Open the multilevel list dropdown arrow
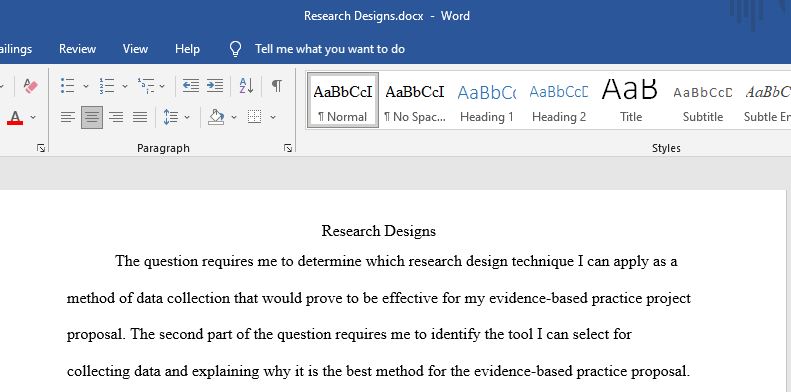This screenshot has width=791, height=392. pos(162,86)
